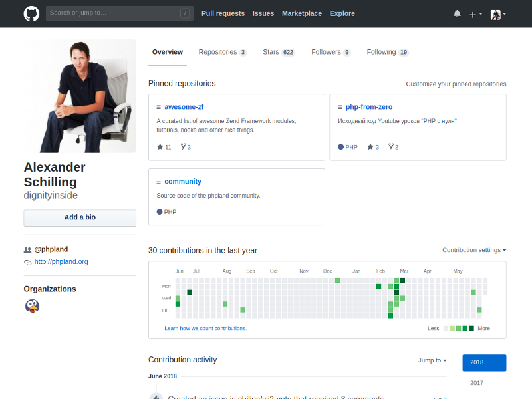Select the Overview tab
532x399 pixels.
[x=168, y=52]
